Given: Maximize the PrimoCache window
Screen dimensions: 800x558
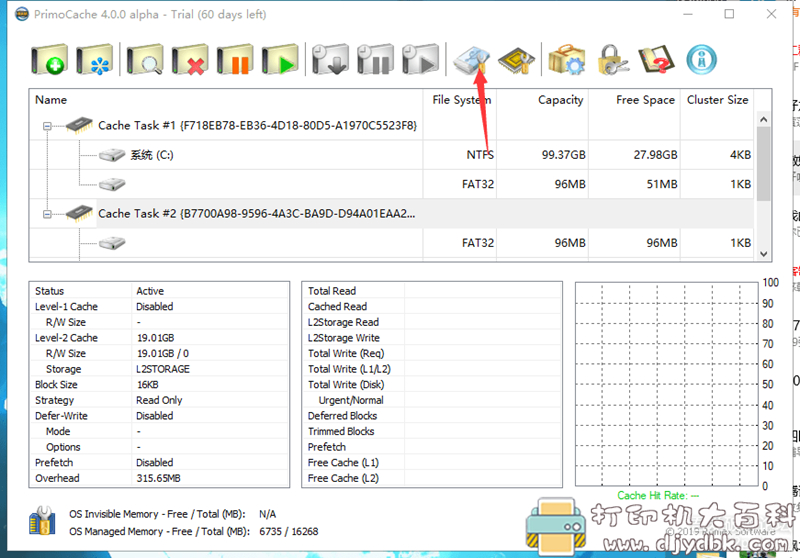Looking at the screenshot, I should click(x=730, y=14).
